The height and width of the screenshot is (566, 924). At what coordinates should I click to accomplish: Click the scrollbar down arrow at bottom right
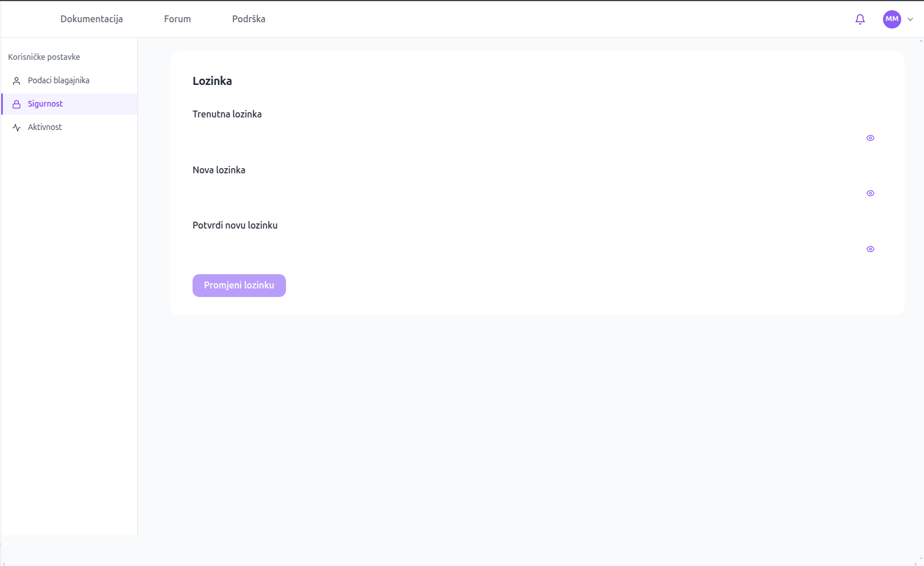pos(921,559)
